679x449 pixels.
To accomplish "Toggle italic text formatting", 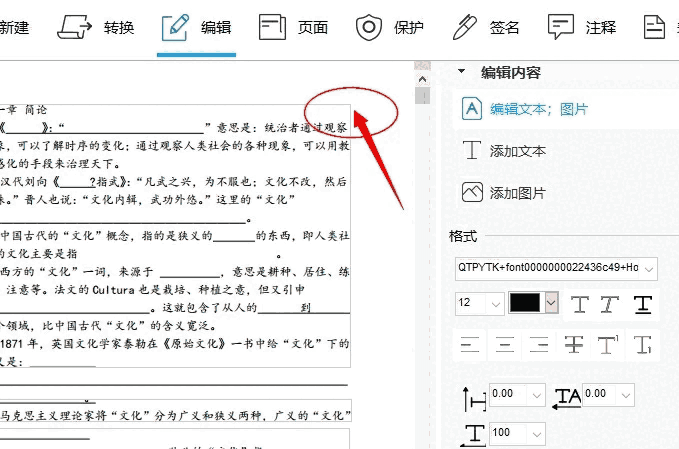I will coord(609,305).
